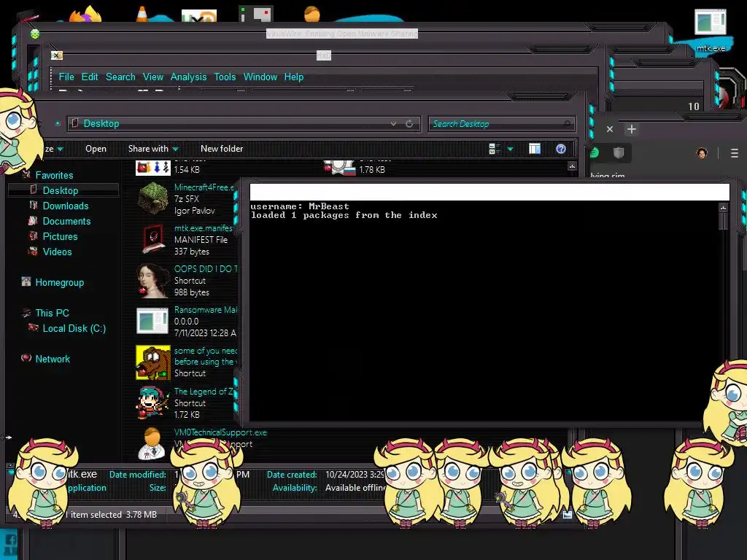Image resolution: width=747 pixels, height=560 pixels.
Task: Close the current browser tab
Action: pos(610,129)
